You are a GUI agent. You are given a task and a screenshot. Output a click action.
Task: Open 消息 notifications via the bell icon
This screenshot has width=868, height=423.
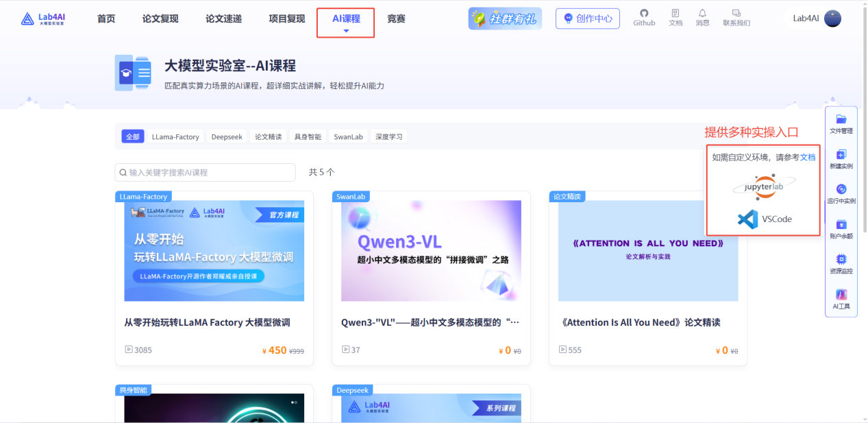(702, 17)
